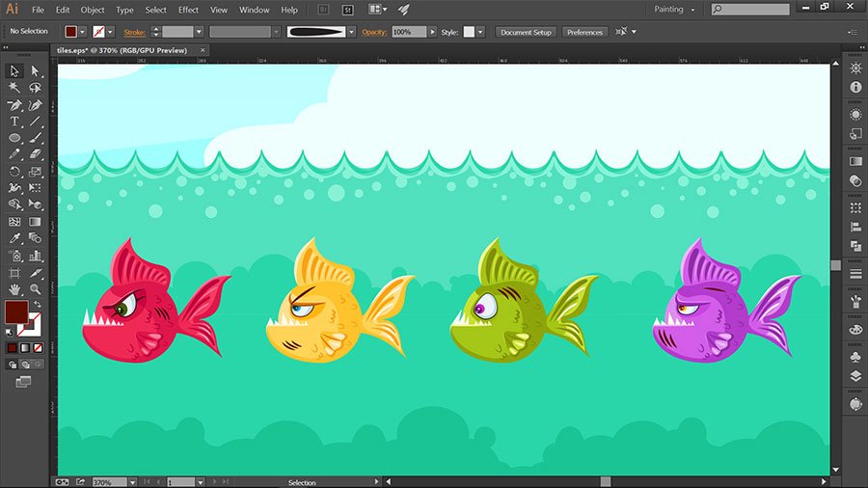Reset to default fill and stroke
The width and height of the screenshot is (868, 488).
pos(9,333)
